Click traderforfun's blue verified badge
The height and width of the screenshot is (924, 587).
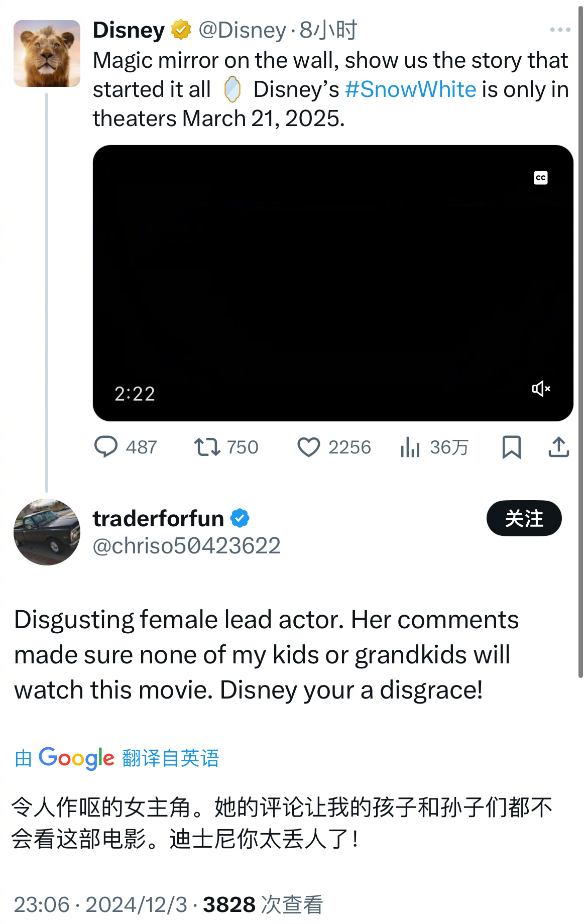pyautogui.click(x=240, y=518)
